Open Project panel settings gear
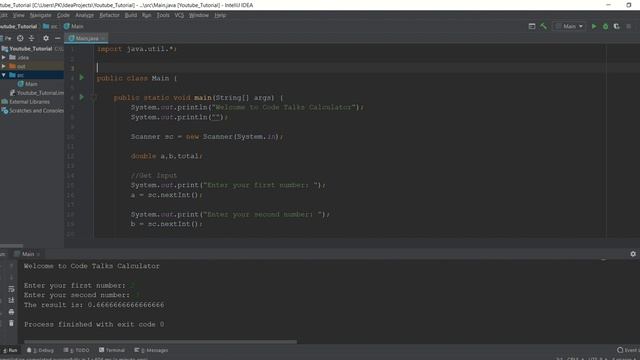 coord(46,38)
